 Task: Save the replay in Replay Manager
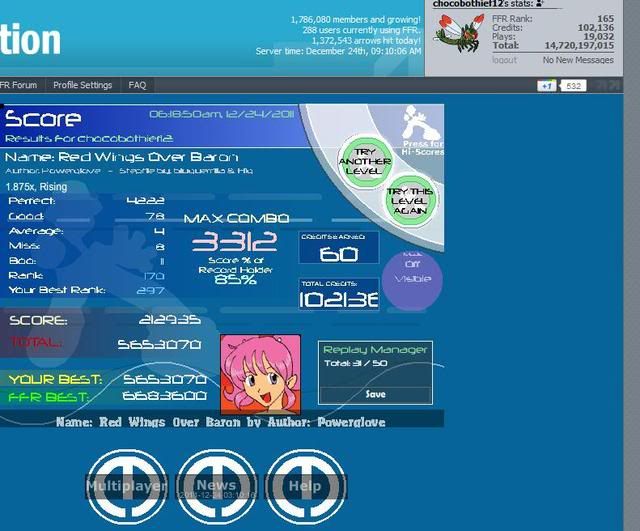pyautogui.click(x=375, y=394)
